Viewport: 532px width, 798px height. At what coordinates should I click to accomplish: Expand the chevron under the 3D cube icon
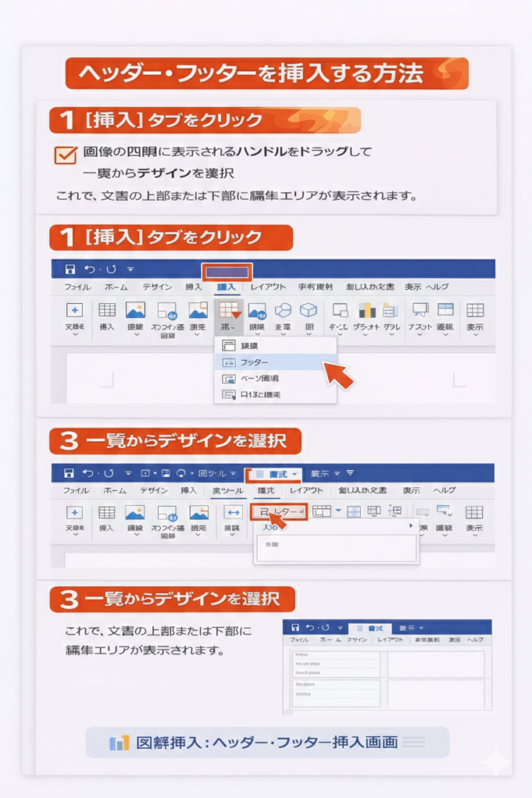coord(308,335)
